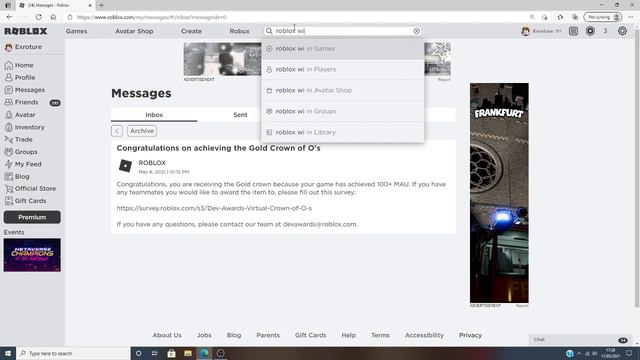
Task: Open the About Us footer link
Action: [x=167, y=335]
